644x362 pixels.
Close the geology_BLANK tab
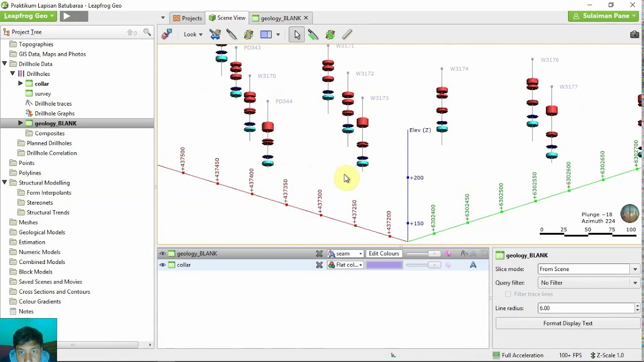click(x=306, y=18)
